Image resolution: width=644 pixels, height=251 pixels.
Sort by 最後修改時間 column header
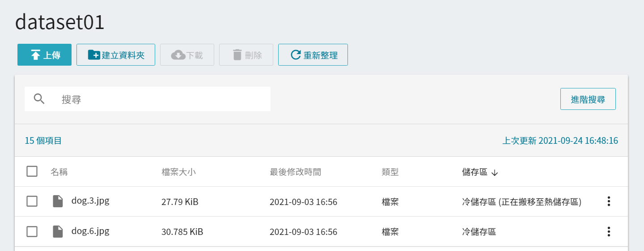click(295, 172)
